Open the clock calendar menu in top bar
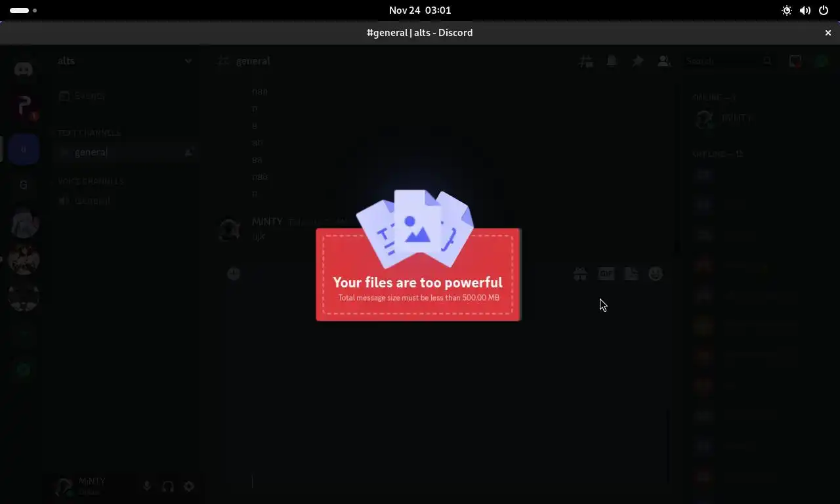840x504 pixels. coord(420,10)
